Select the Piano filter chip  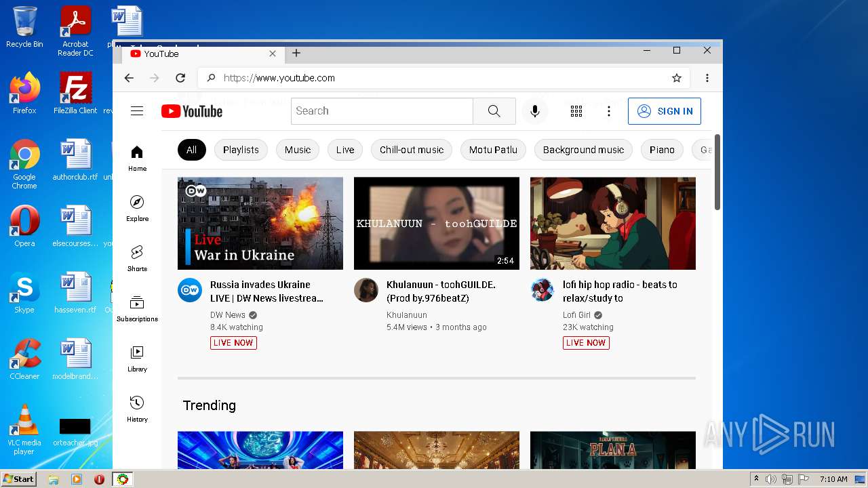[662, 150]
